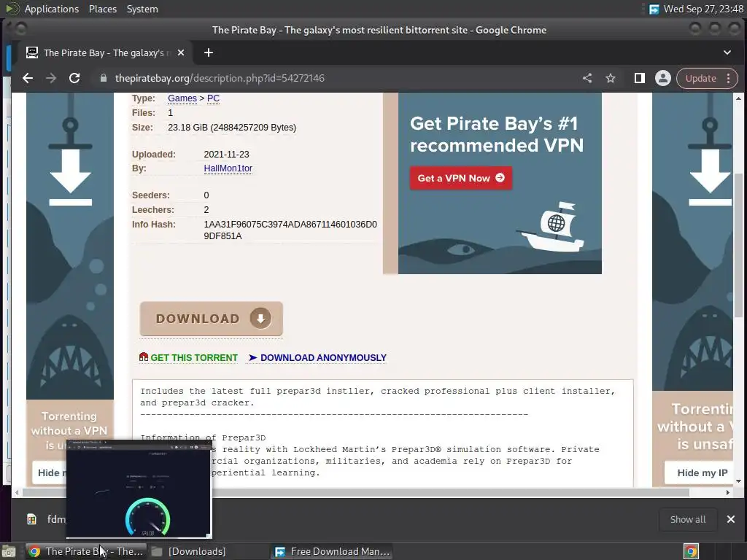Open Chrome three-dot menu
Image resolution: width=747 pixels, height=560 pixels.
729,78
